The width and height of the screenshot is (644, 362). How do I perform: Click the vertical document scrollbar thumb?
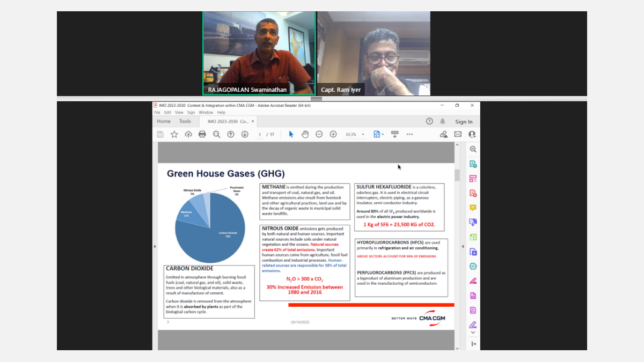coord(457,175)
